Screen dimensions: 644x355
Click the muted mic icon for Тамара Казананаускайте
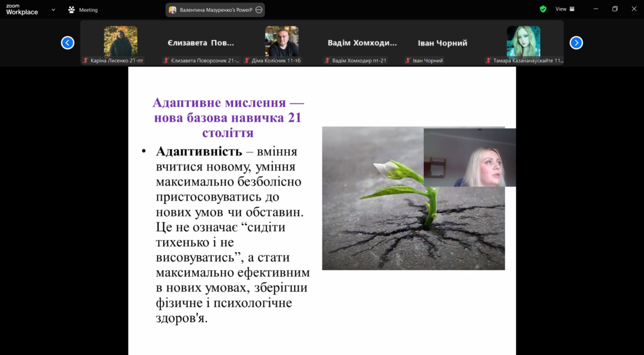[x=488, y=61]
